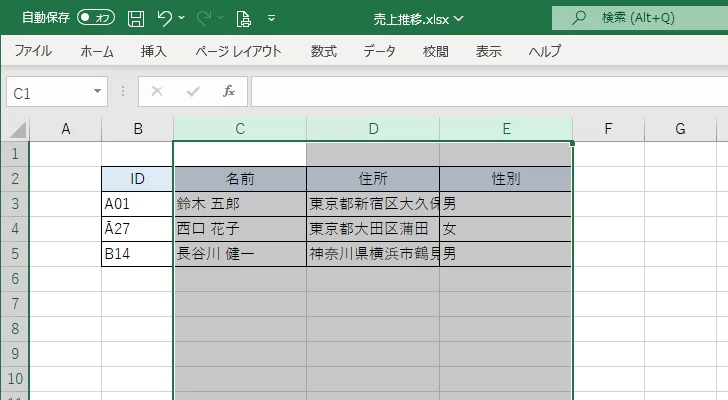Click the Save icon in title bar
728x400 pixels.
136,19
